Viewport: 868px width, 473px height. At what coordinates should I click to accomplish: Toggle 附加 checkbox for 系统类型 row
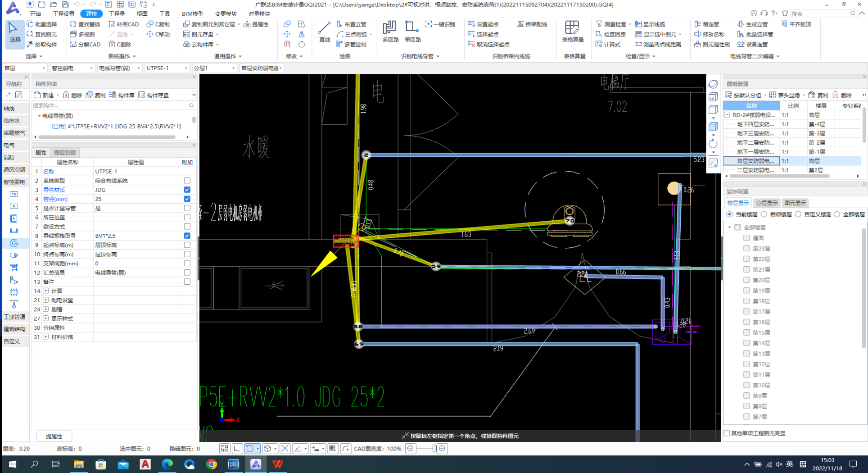point(187,181)
